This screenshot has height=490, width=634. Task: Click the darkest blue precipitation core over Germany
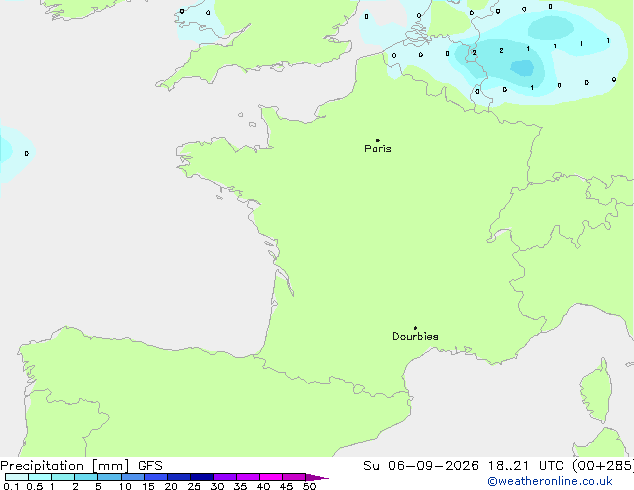(x=522, y=68)
